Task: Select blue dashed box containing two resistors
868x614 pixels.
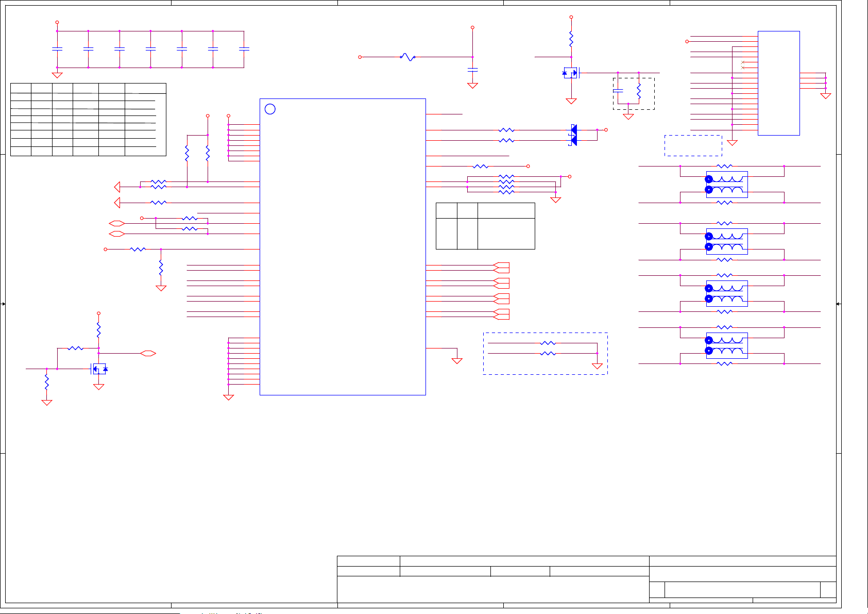Action: click(x=545, y=354)
